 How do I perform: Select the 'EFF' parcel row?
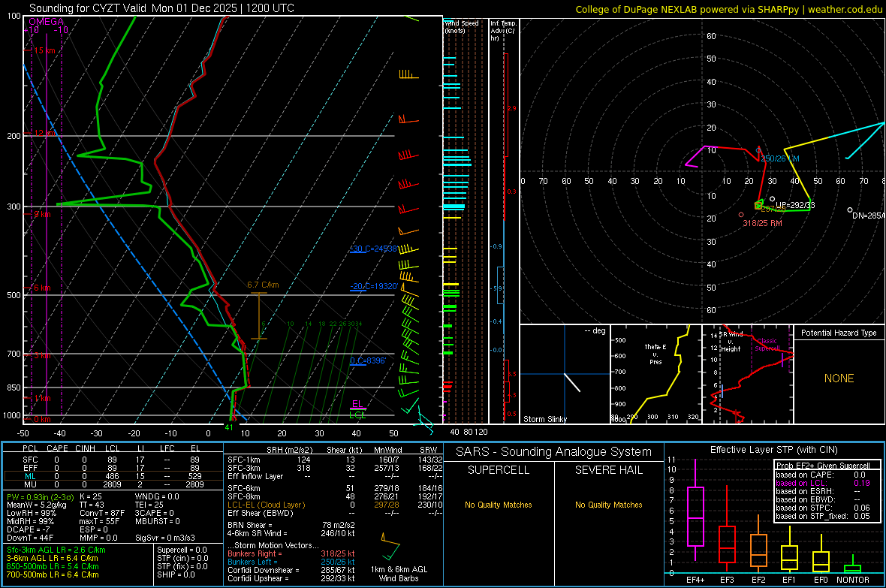coord(113,468)
